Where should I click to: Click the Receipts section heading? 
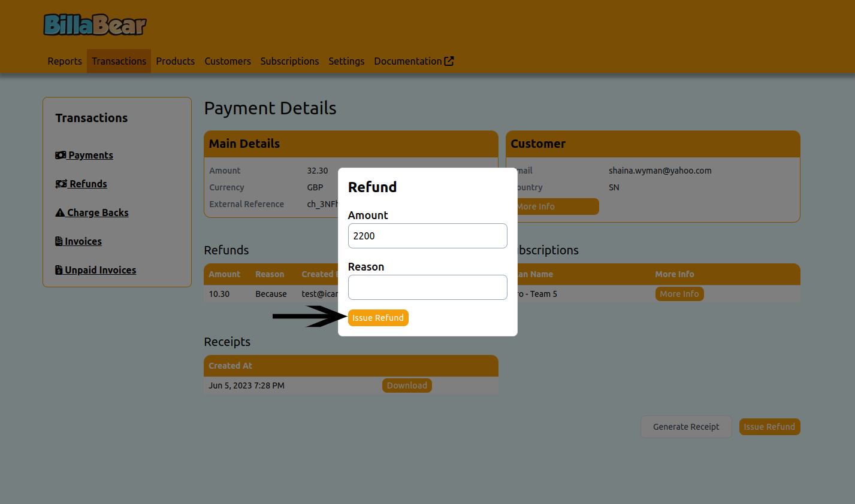pos(227,342)
